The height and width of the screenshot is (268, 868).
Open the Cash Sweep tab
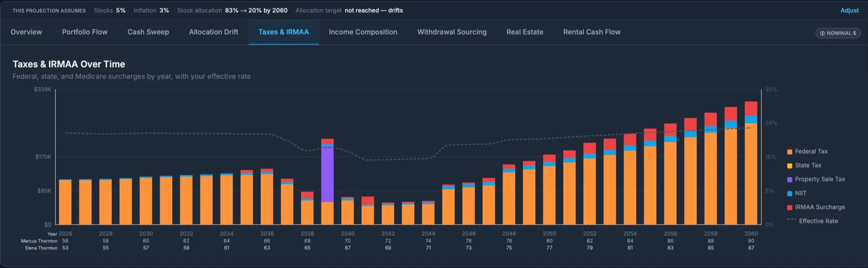pyautogui.click(x=148, y=32)
